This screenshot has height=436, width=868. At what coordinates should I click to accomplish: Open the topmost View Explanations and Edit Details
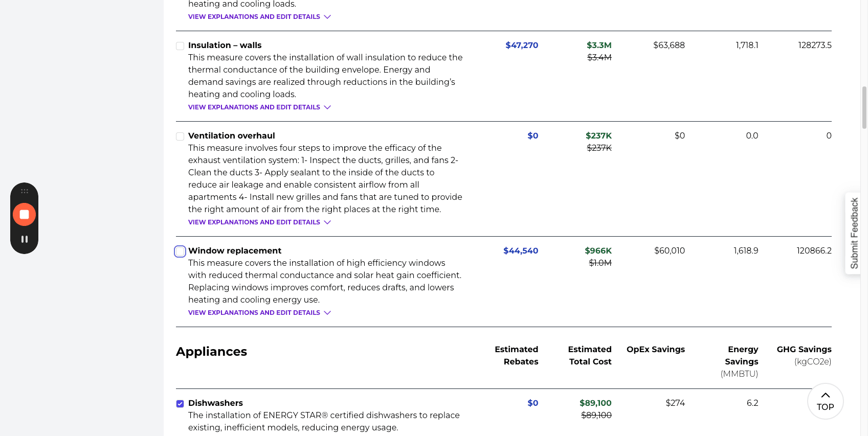(259, 17)
